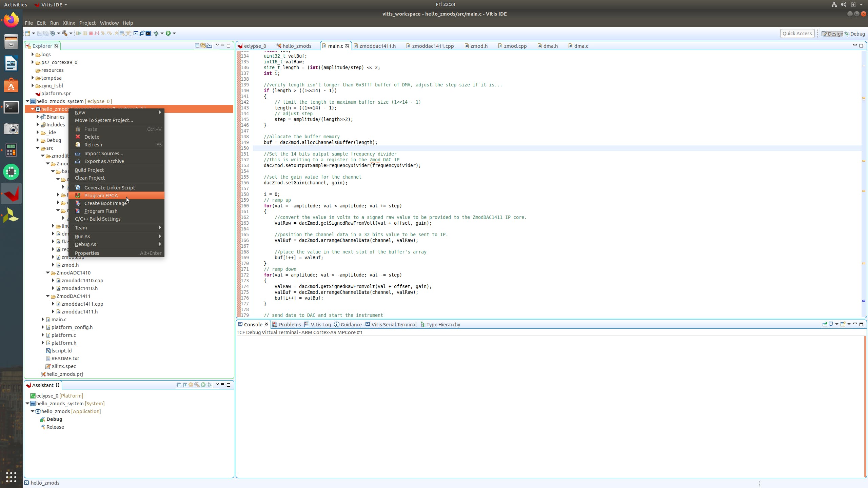This screenshot has width=868, height=488.
Task: Open the system volume icon
Action: tap(844, 4)
